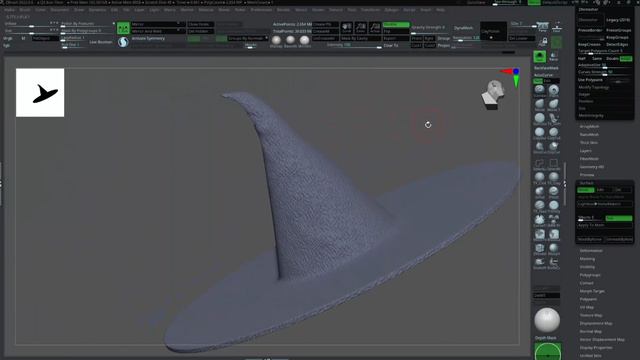Select the Move brush icon

pyautogui.click(x=540, y=104)
